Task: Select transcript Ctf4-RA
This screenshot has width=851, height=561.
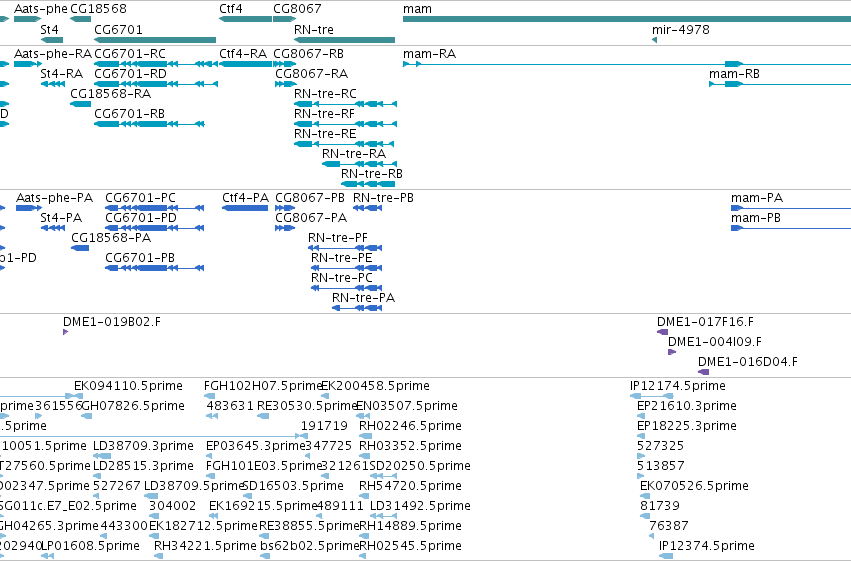Action: click(245, 64)
